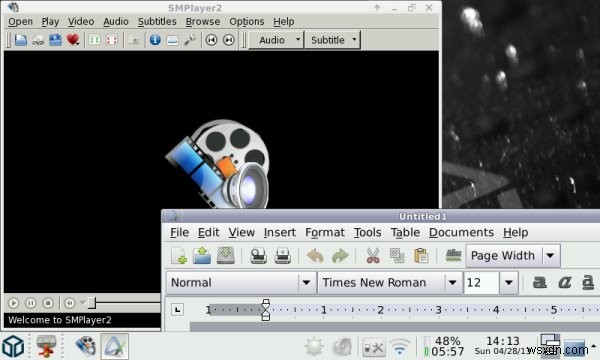Viewport: 600px width, 360px height.
Task: Cut selection with scissors icon
Action: [373, 256]
